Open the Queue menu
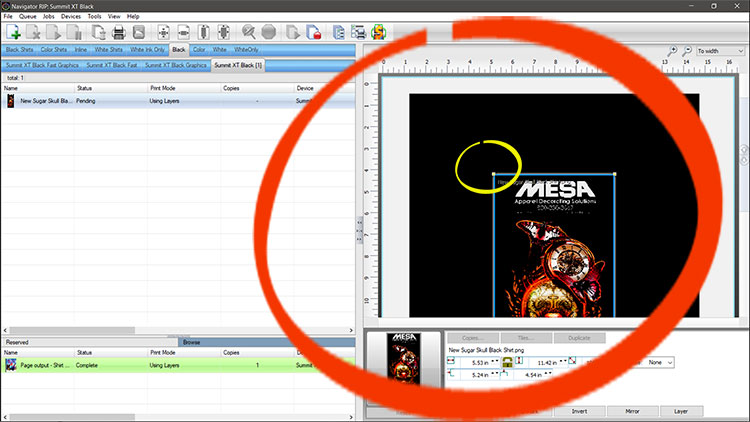 28,17
